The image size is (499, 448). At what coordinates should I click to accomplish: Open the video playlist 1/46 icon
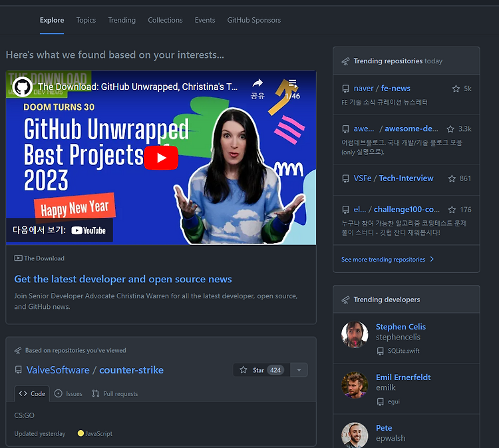pyautogui.click(x=293, y=84)
